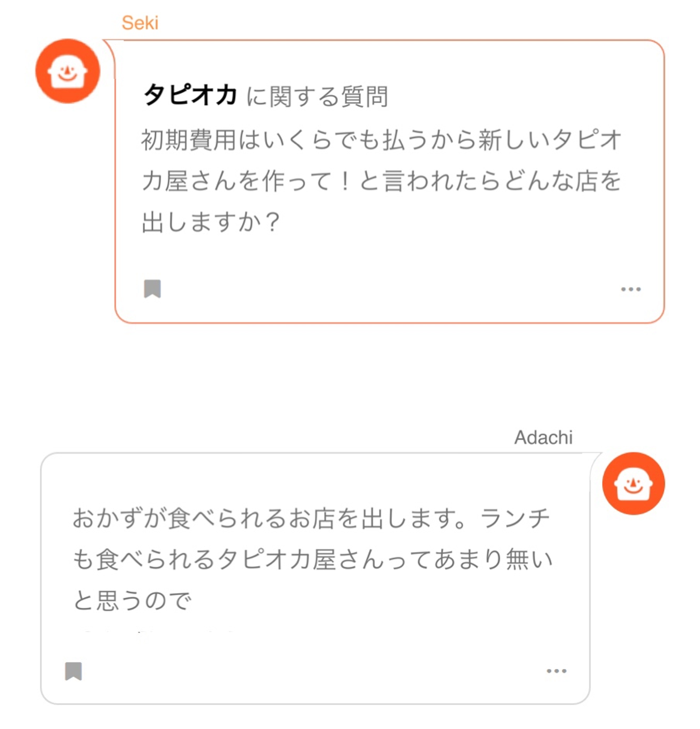Click the question's last line 出しますか？

point(210,222)
